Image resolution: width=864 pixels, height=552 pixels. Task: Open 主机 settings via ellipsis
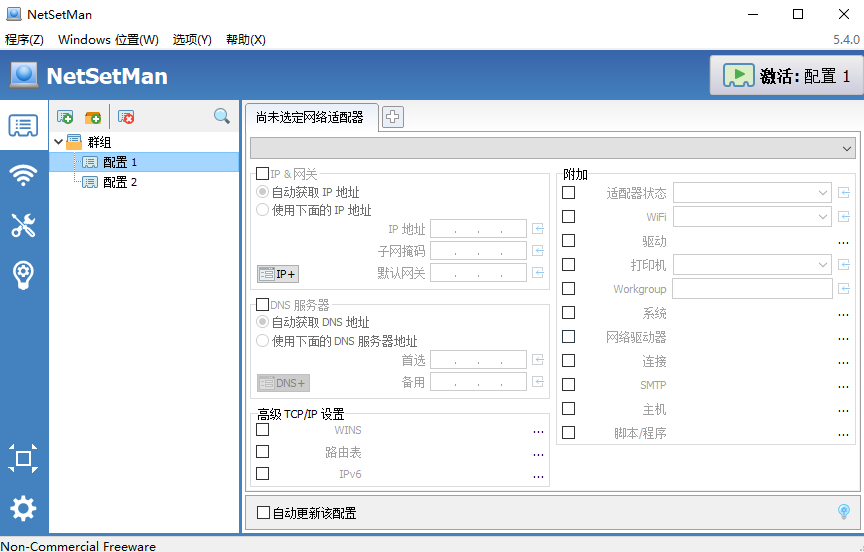[x=843, y=411]
